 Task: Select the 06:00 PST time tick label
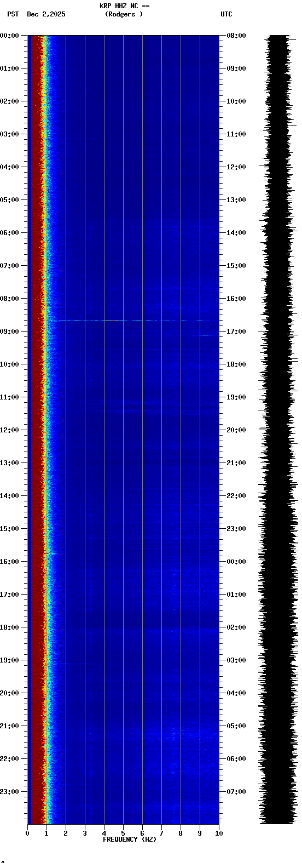pos(9,233)
